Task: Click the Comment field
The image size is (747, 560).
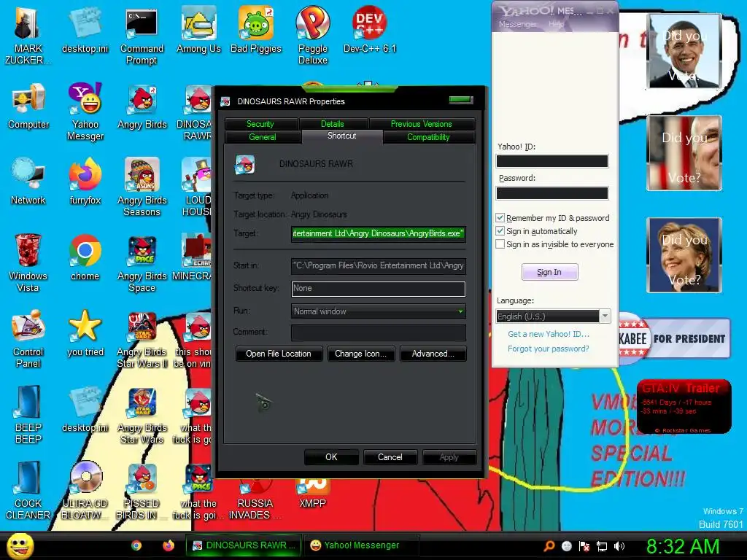Action: [x=379, y=332]
